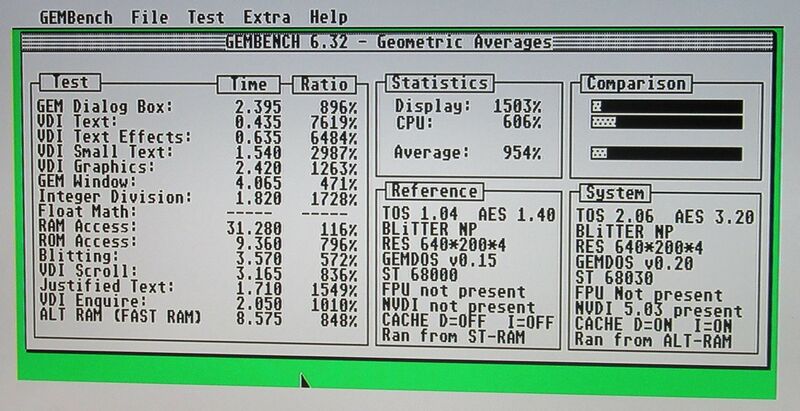This screenshot has height=411, width=800.
Task: Select the ROM Access test row
Action: [197, 242]
